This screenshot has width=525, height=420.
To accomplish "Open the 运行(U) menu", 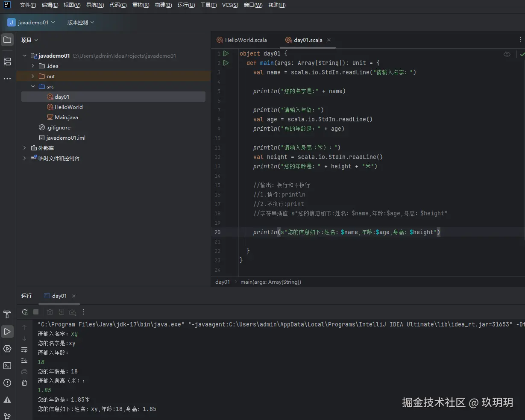I will pos(186,5).
